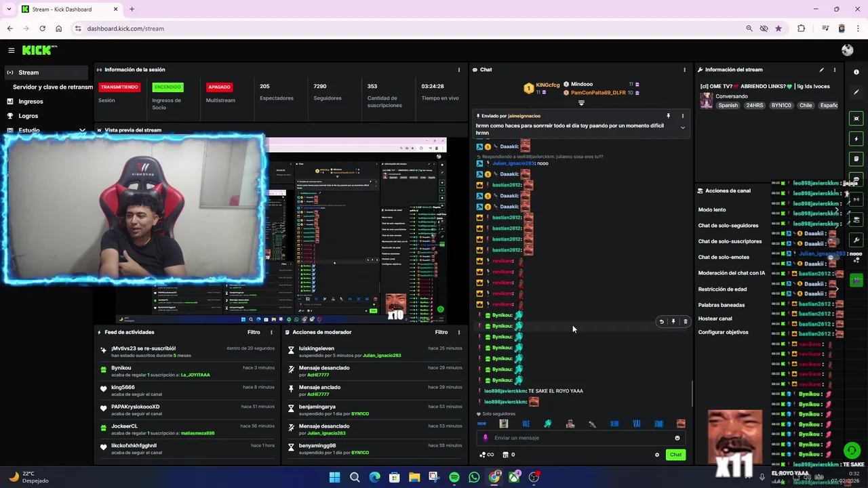Delete the hovered Bynikou message
Screen dimensions: 868x488
pyautogui.click(x=685, y=322)
